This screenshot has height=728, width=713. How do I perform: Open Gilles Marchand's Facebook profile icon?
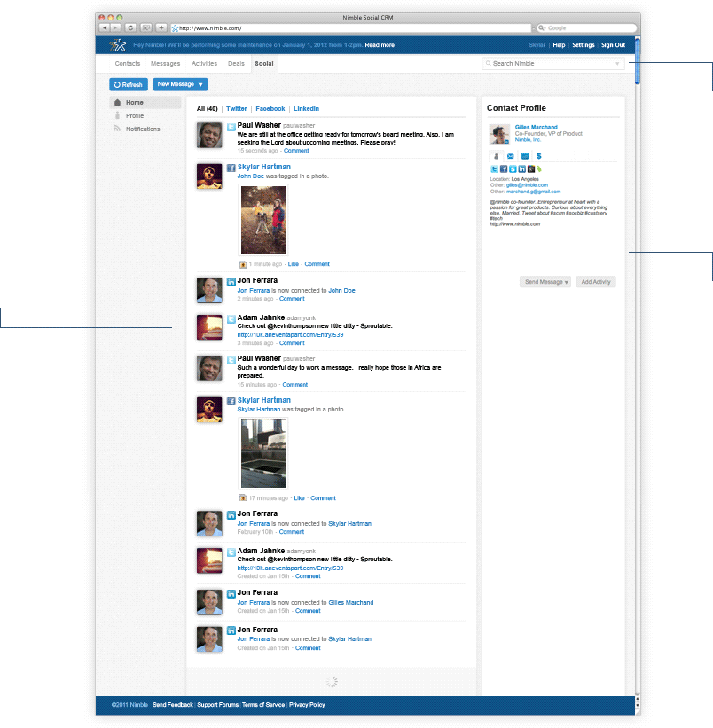(504, 169)
